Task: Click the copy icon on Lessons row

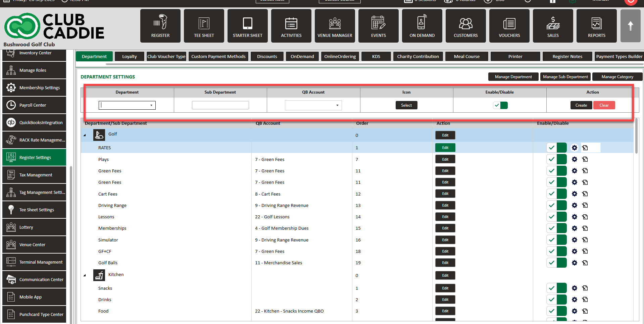Action: coord(585,217)
